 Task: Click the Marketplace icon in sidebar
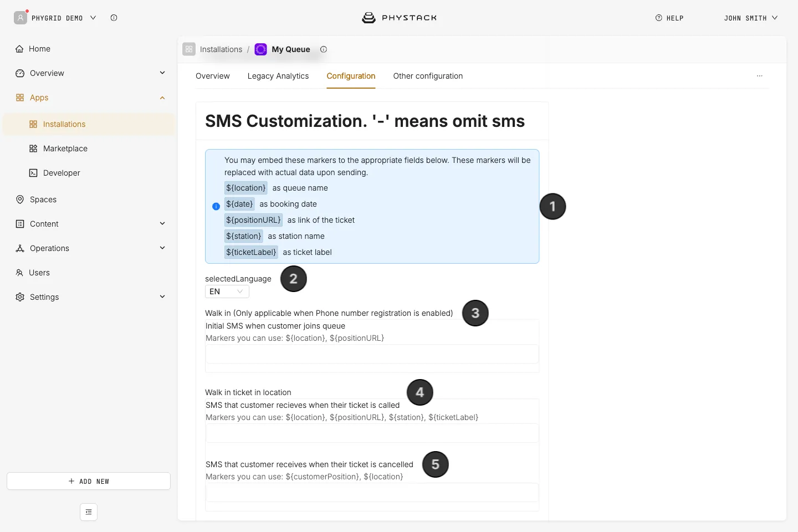click(33, 149)
